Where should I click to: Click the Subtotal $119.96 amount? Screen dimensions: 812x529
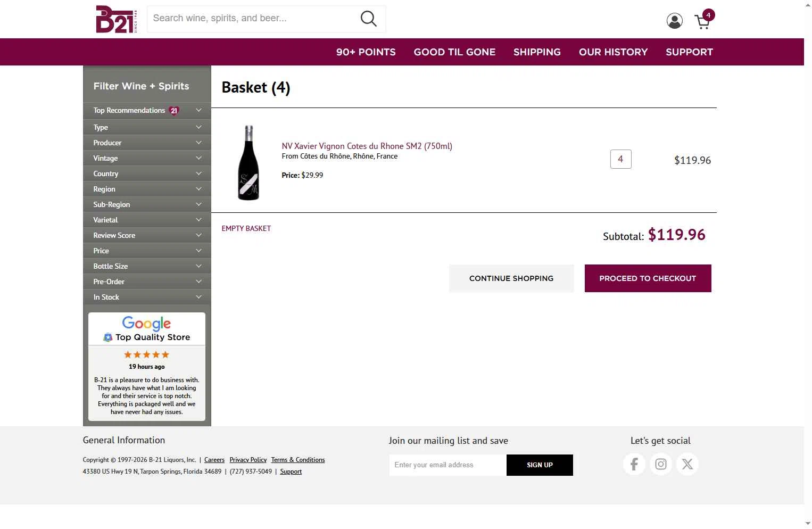(676, 235)
